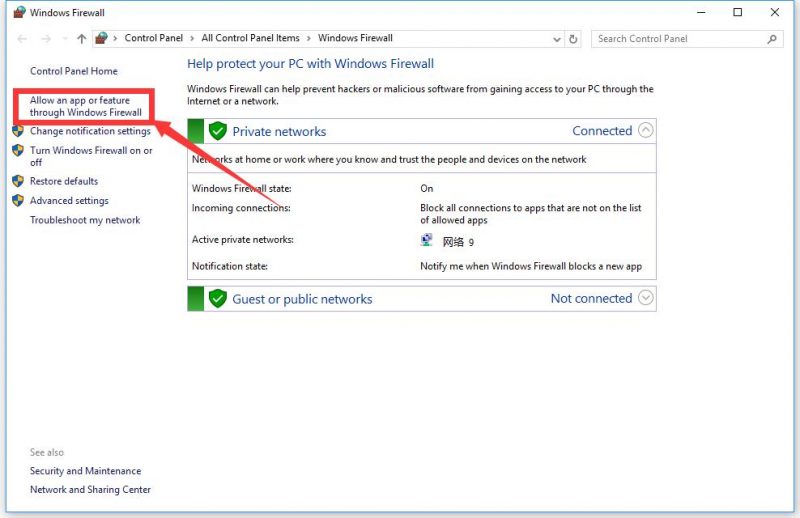Minimize the Windows Firewall window
This screenshot has width=800, height=518.
point(702,12)
